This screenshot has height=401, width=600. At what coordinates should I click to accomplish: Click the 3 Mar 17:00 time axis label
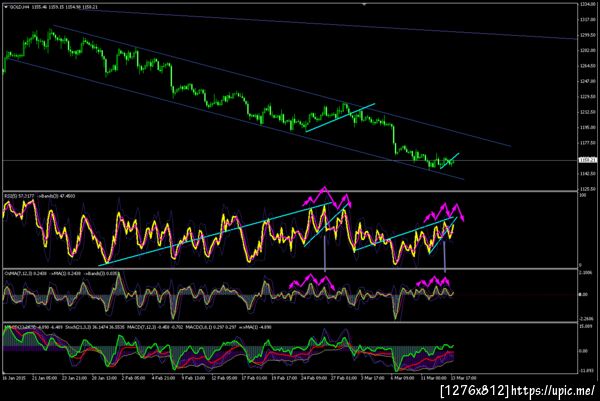(x=373, y=378)
